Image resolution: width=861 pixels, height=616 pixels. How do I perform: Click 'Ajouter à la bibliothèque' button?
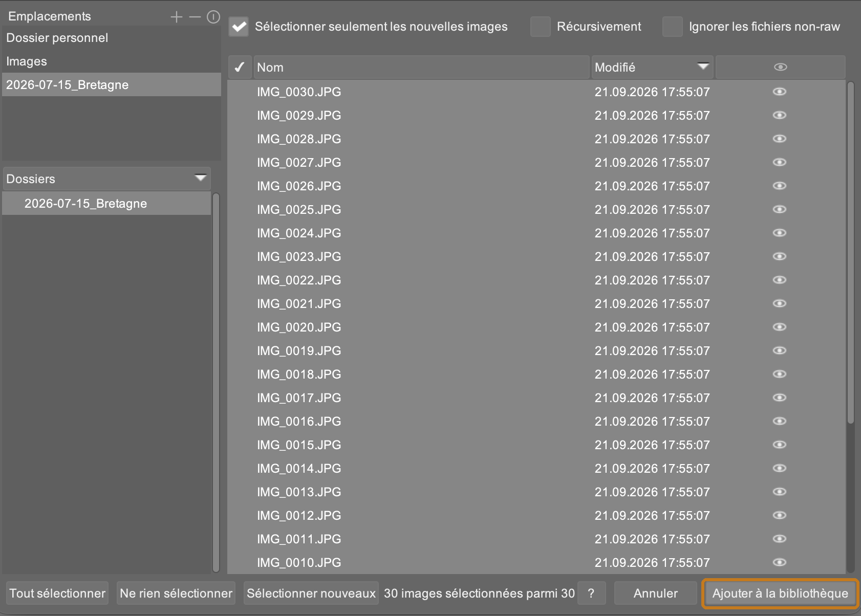click(x=780, y=593)
